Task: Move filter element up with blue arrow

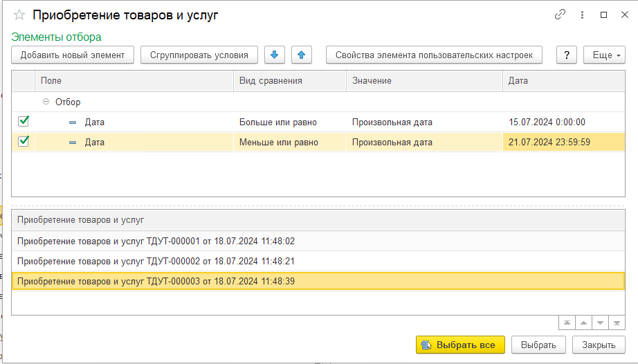Action: pos(302,55)
